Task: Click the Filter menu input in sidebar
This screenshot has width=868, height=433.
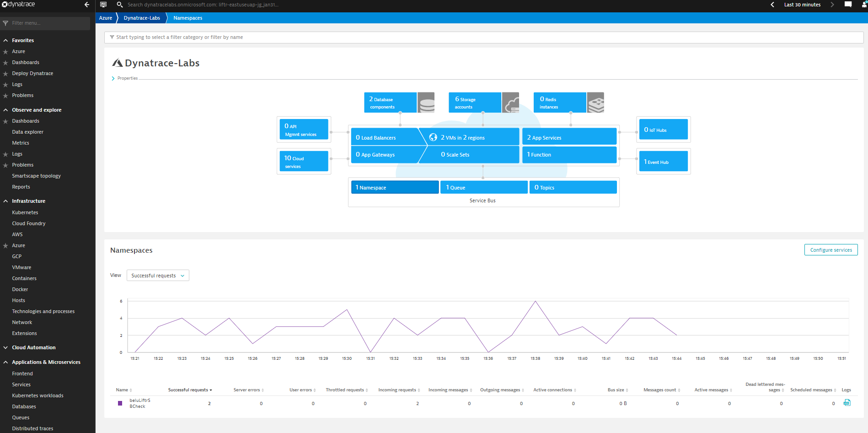Action: [46, 23]
